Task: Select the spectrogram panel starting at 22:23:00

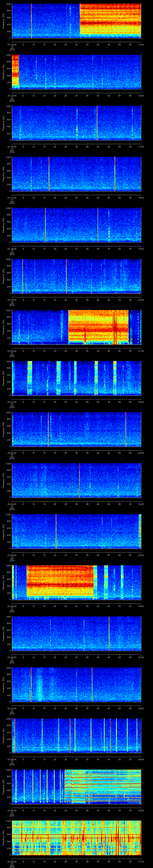Action: click(76, 481)
